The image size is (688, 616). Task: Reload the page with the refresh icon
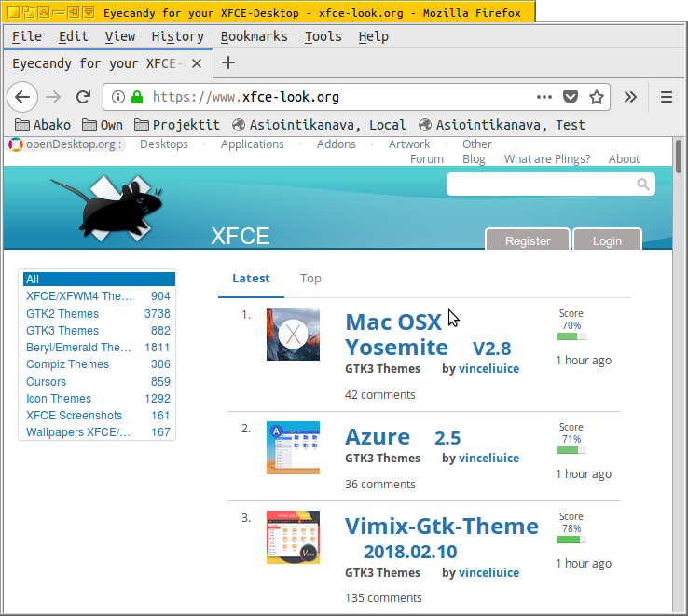point(83,97)
